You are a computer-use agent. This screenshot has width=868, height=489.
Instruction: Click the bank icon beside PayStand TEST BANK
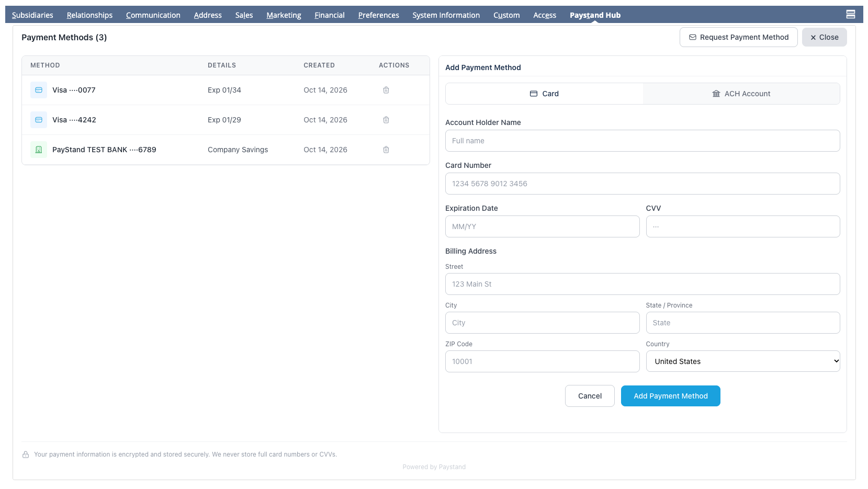tap(39, 150)
